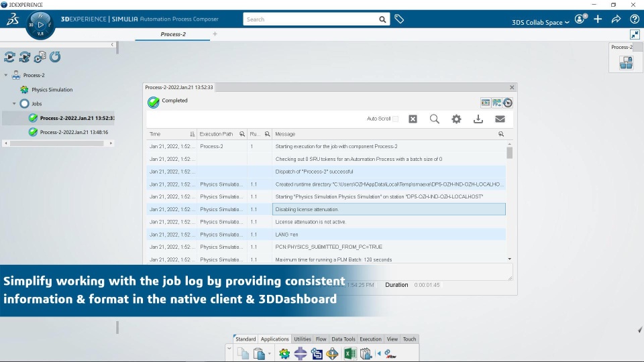Click the purple valve-shaped icon in action bar
The width and height of the screenshot is (644, 362).
click(x=301, y=353)
